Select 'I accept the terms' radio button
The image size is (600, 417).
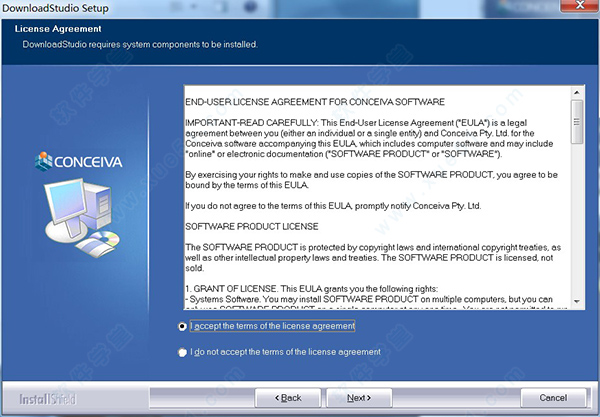183,326
